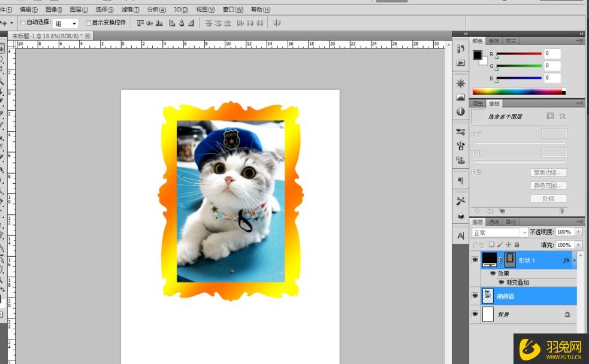Switch to 色板 tab
Image resolution: width=589 pixels, height=364 pixels.
point(494,41)
